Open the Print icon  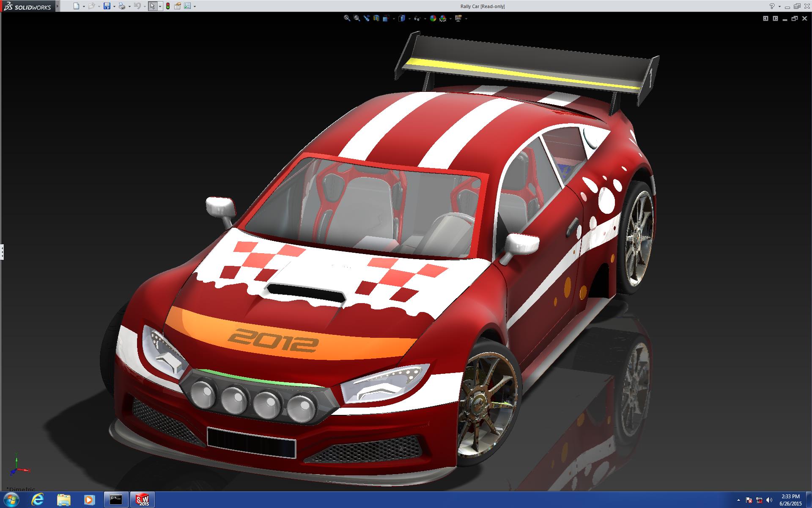coord(122,6)
